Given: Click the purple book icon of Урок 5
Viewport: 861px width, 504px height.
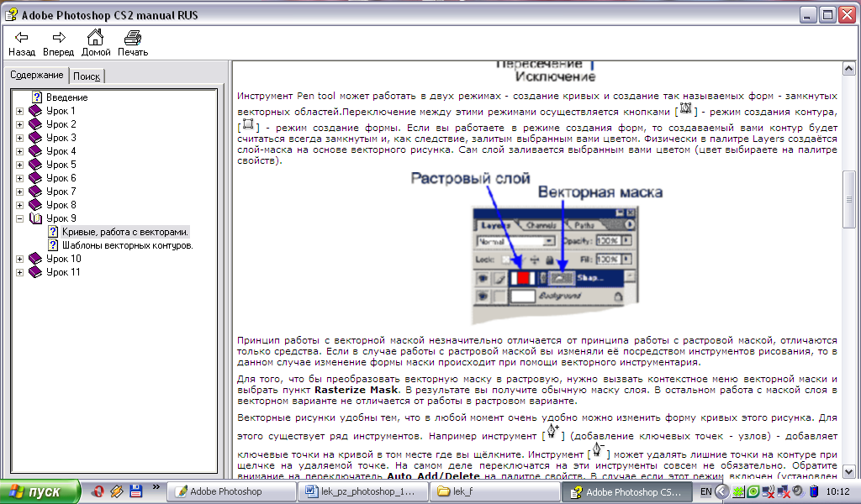Looking at the screenshot, I should [35, 164].
